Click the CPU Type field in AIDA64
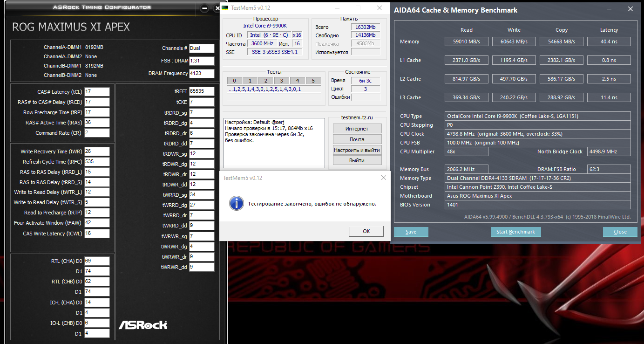Image resolution: width=644 pixels, height=344 pixels. click(538, 116)
